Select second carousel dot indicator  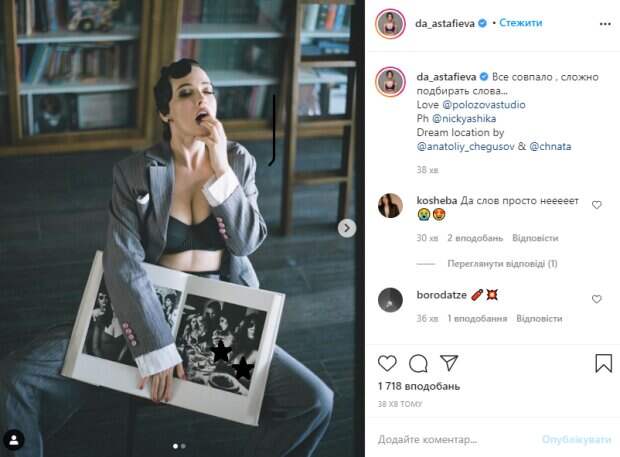pos(183,446)
